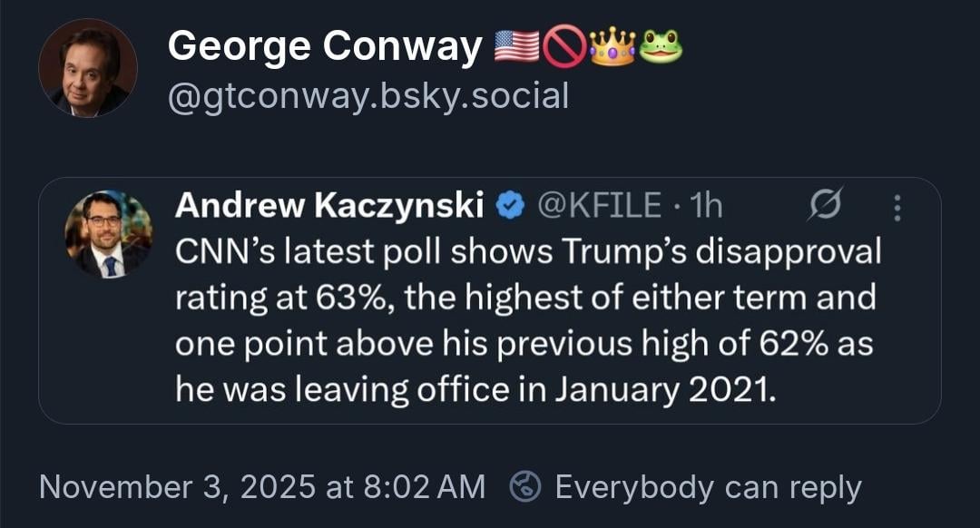Image resolution: width=980 pixels, height=528 pixels.
Task: Open the @KFILE handle
Action: [600, 207]
